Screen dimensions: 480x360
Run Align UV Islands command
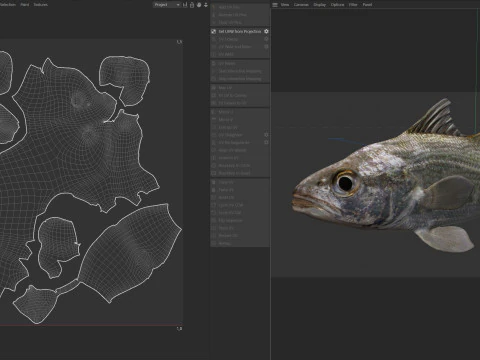[240, 150]
